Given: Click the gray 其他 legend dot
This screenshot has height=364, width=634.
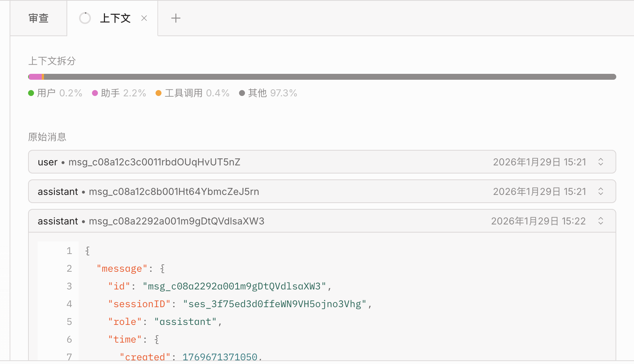Looking at the screenshot, I should tap(242, 93).
